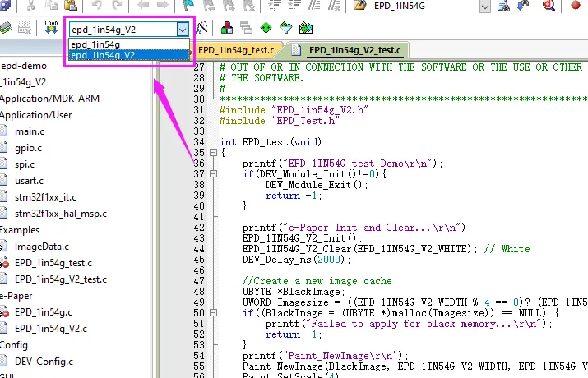Click the Application/User group
The height and width of the screenshot is (378, 588).
point(35,115)
